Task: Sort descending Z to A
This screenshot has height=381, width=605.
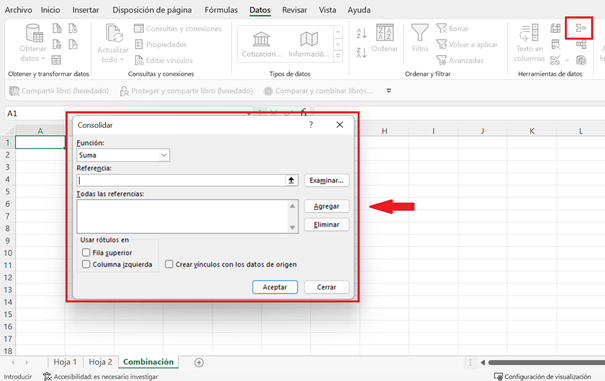Action: [362, 52]
